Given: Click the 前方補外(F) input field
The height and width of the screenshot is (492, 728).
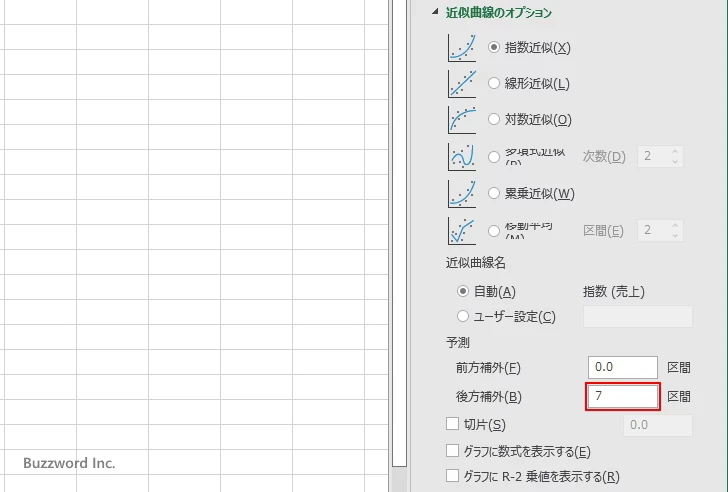Looking at the screenshot, I should [x=623, y=367].
